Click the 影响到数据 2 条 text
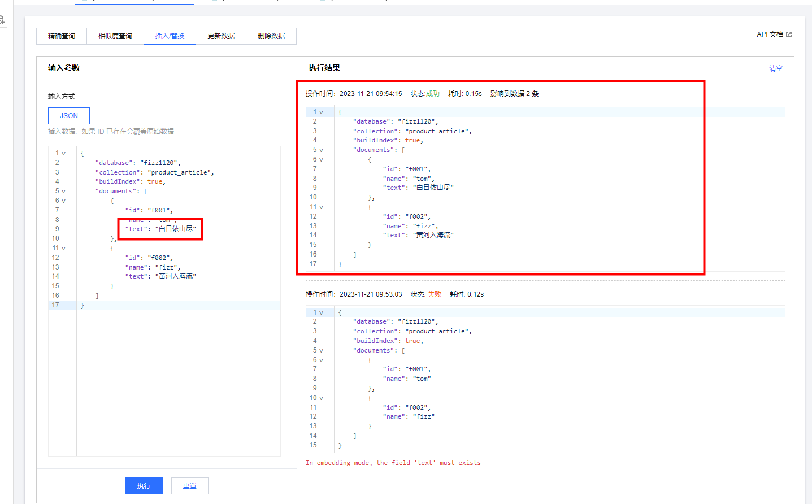The image size is (812, 504). (514, 94)
